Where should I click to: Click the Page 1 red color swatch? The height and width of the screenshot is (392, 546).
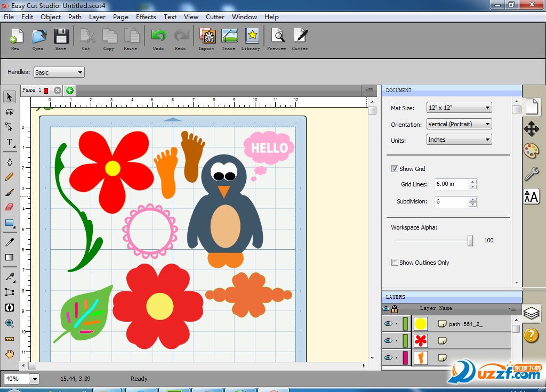tap(46, 91)
